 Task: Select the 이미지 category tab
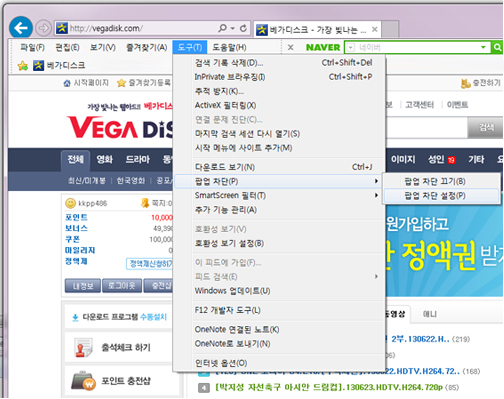(x=403, y=160)
